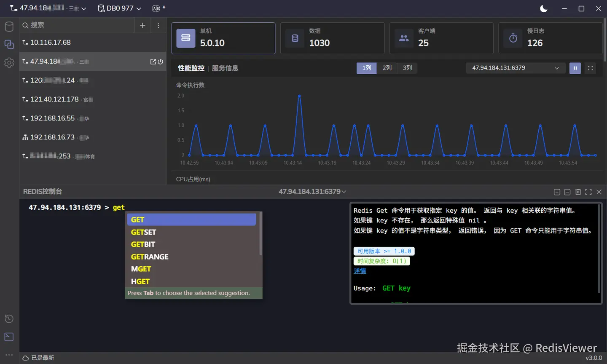Switch to 服务信息 tab
The height and width of the screenshot is (364, 607).
(225, 68)
